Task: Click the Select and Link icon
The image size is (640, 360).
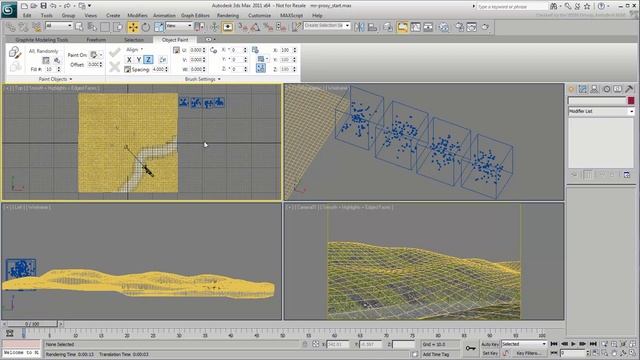Action: (x=11, y=27)
